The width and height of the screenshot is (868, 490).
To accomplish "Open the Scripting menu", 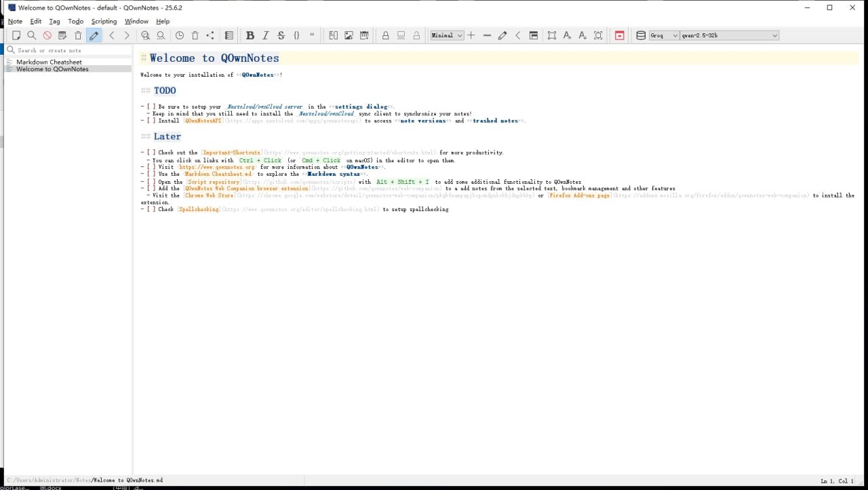I will click(104, 22).
